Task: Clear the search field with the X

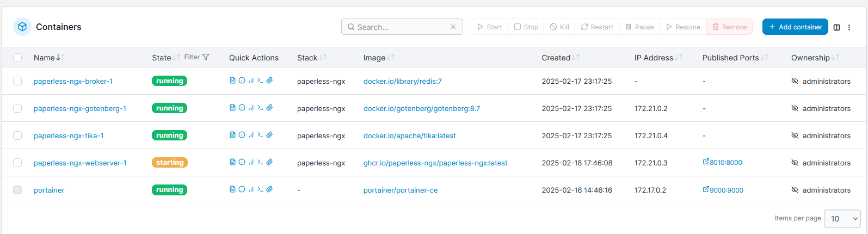Action: 453,27
